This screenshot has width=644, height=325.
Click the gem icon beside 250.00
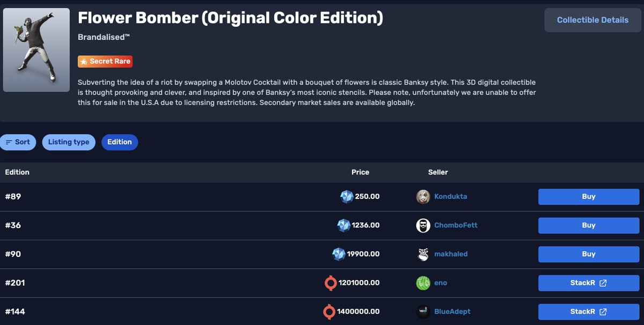(x=347, y=197)
